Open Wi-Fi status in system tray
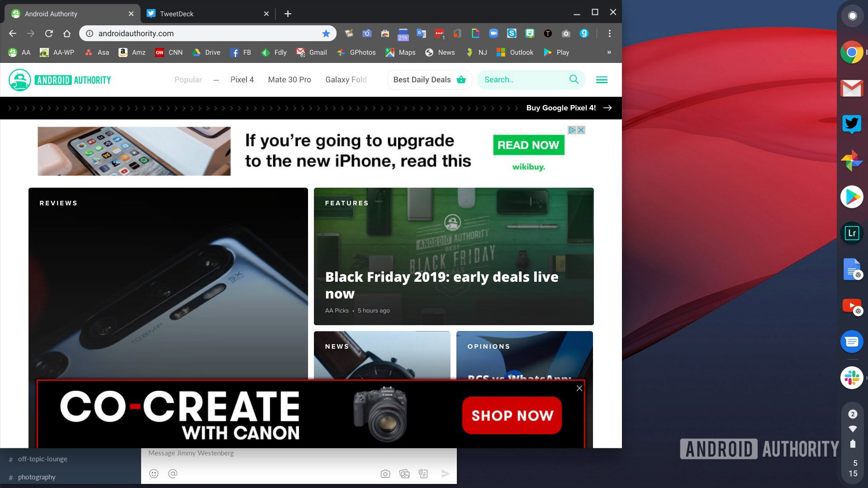Screen dimensions: 868x488 tap(853, 429)
